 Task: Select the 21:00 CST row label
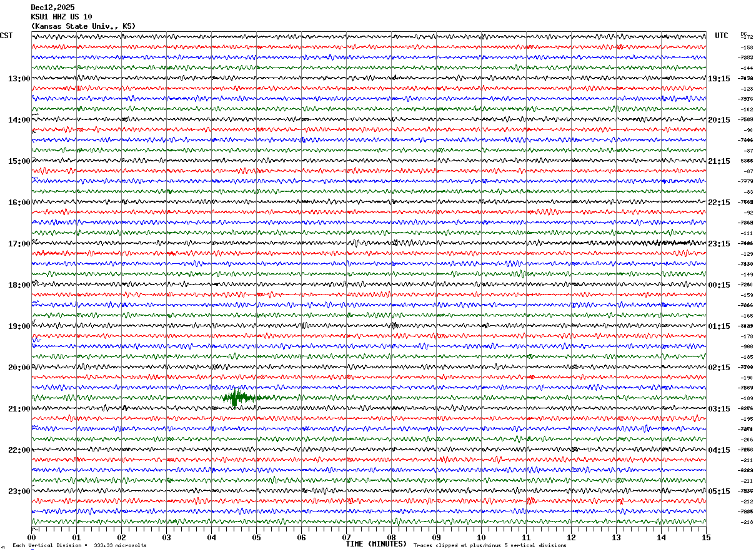pos(19,409)
